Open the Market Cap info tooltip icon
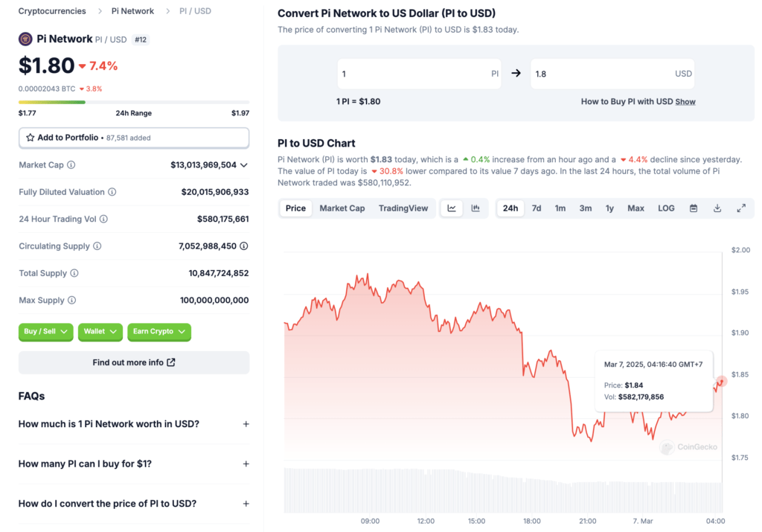 coord(71,164)
